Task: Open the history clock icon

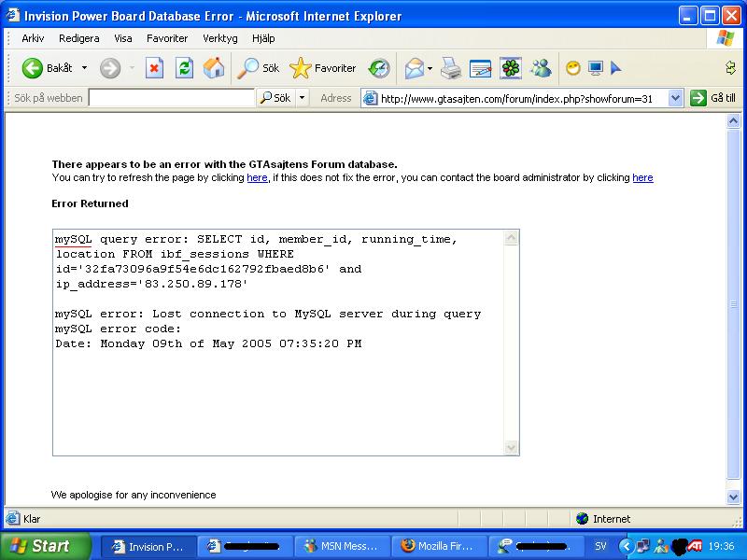Action: pos(379,68)
